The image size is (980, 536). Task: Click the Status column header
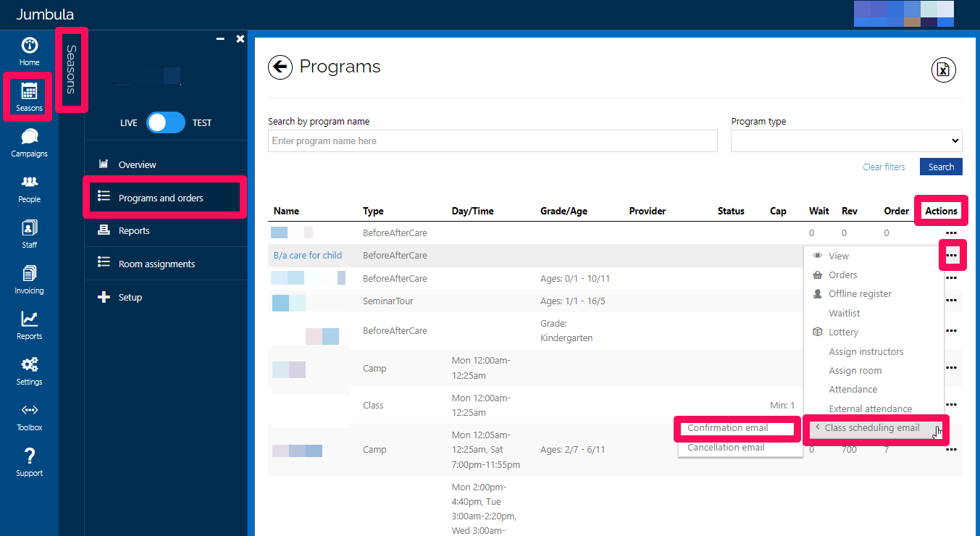click(731, 211)
